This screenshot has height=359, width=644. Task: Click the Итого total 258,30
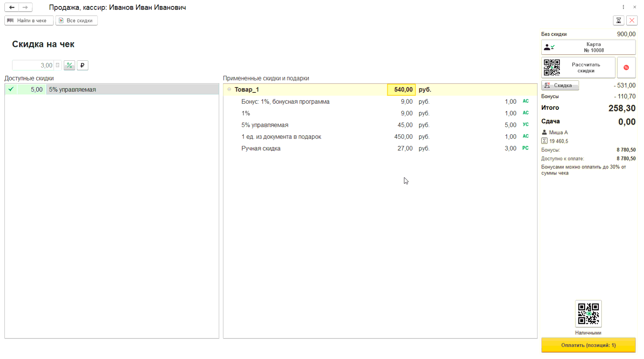click(622, 108)
